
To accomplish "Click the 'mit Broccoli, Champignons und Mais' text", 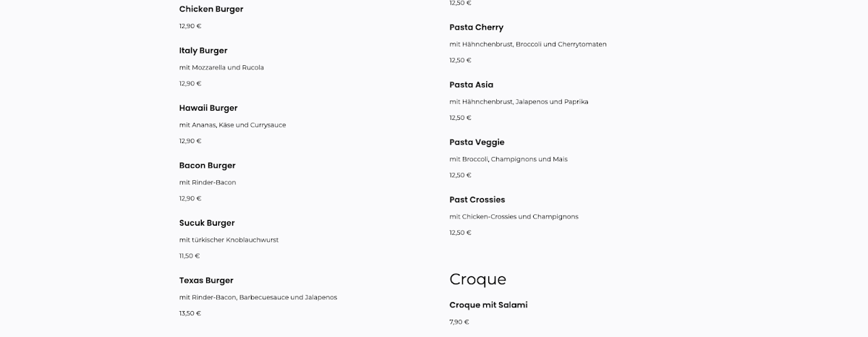I will (509, 159).
